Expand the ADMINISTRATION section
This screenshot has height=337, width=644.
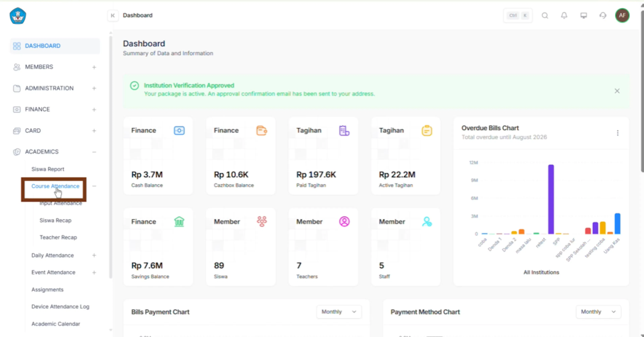[94, 88]
